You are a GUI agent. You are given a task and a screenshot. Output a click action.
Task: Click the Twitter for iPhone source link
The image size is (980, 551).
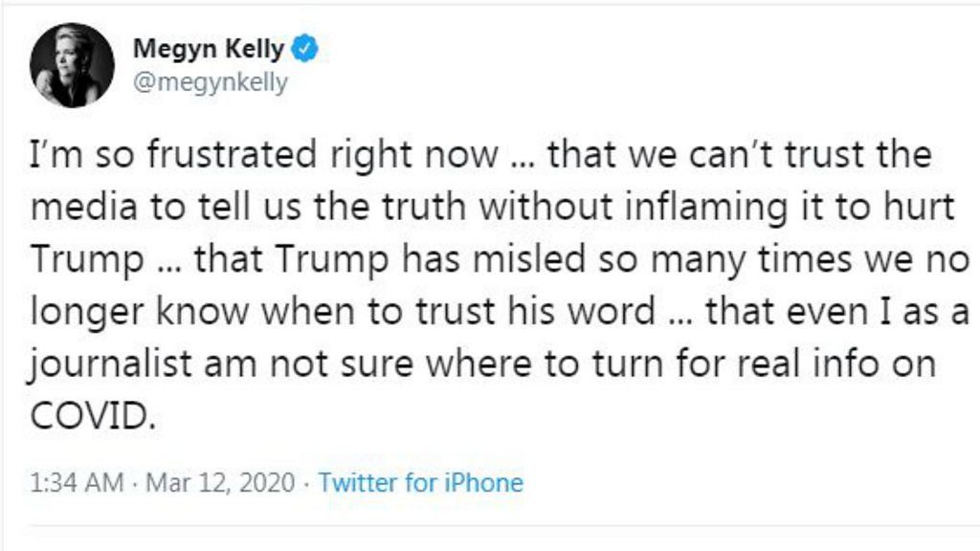[420, 481]
